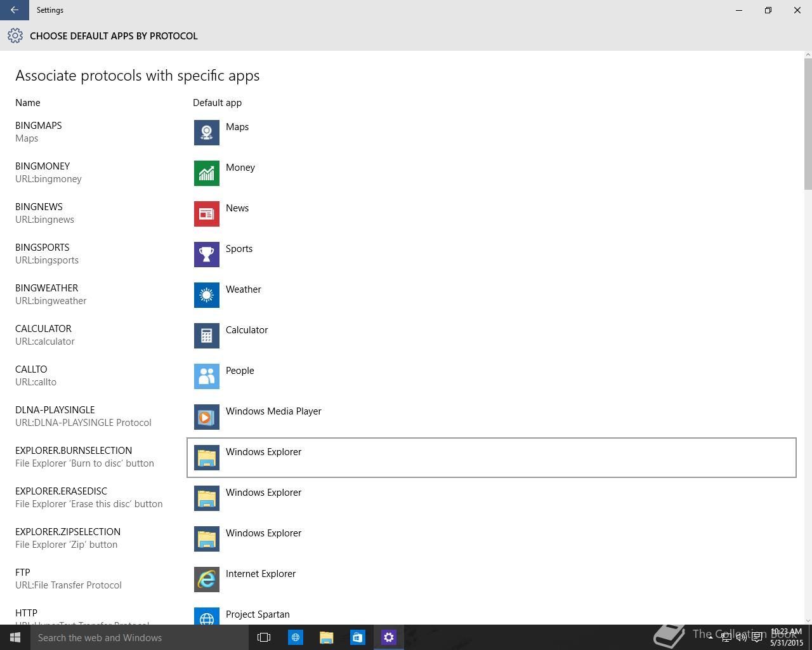
Task: Click the Calculator app icon
Action: coord(207,336)
